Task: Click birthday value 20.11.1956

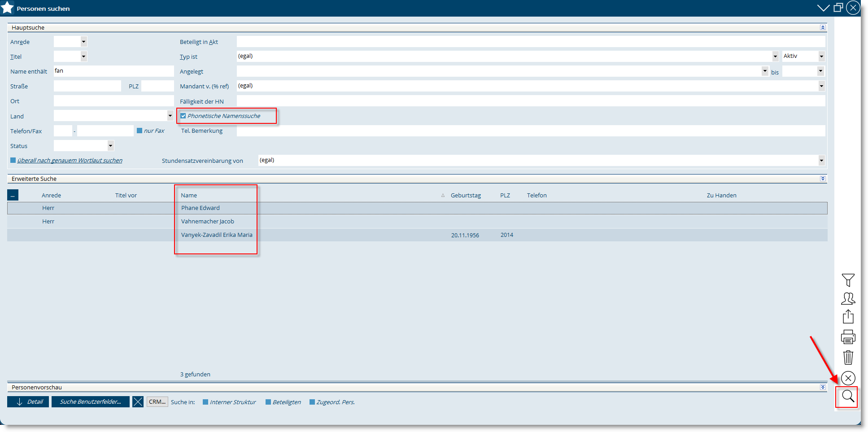Action: [x=465, y=235]
